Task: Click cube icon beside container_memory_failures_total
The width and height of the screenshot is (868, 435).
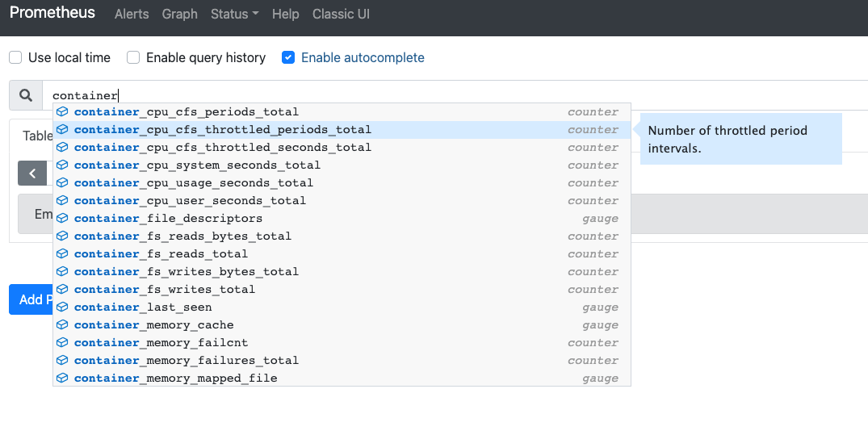Action: tap(62, 360)
